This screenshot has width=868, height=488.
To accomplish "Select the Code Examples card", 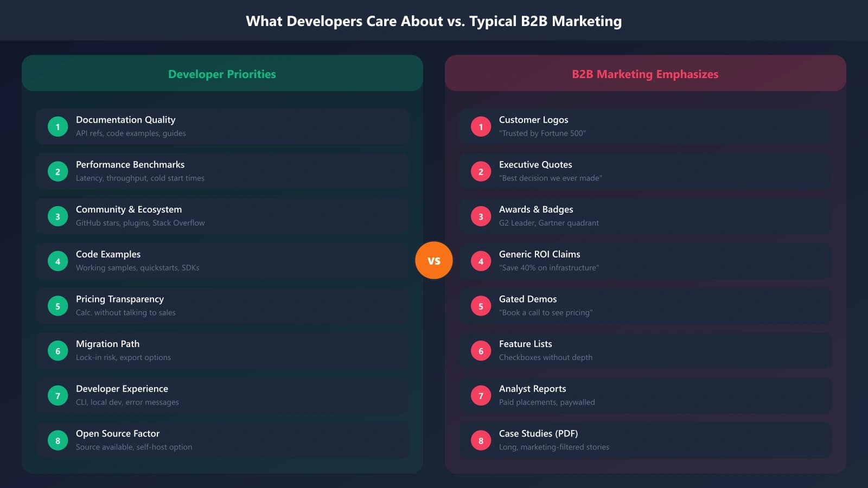I will 222,260.
